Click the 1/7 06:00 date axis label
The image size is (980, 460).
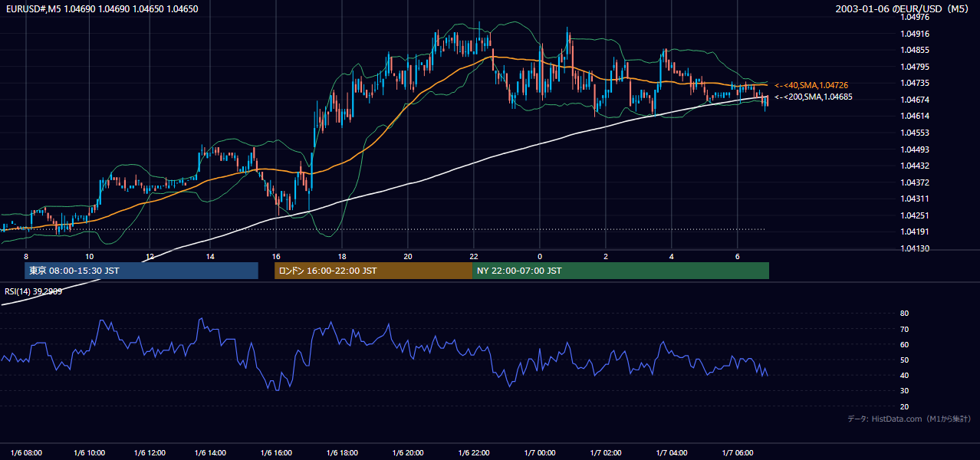pos(738,452)
